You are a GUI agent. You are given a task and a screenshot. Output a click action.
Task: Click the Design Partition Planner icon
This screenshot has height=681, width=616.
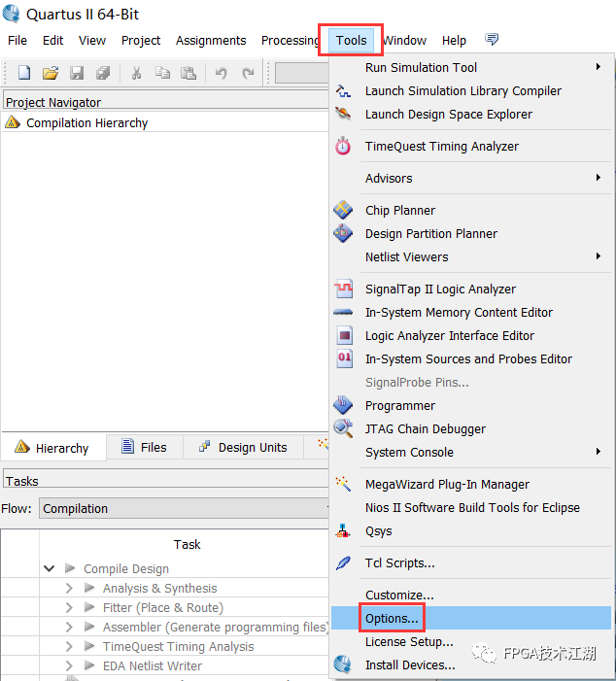(343, 233)
